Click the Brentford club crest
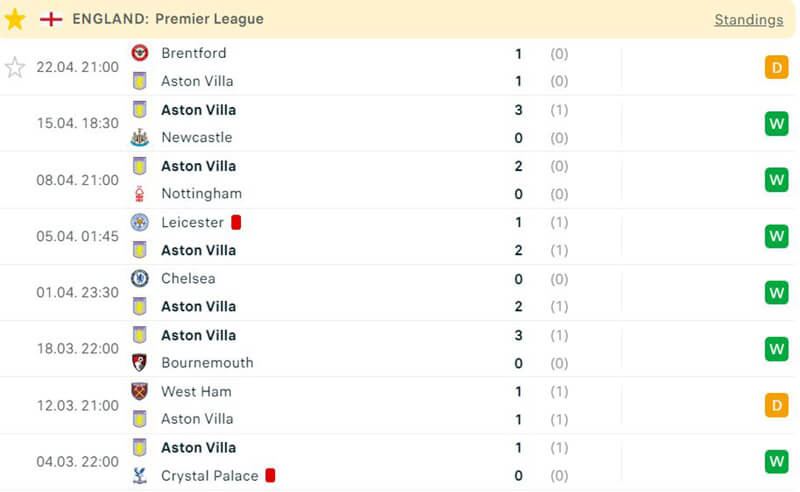 [x=140, y=53]
